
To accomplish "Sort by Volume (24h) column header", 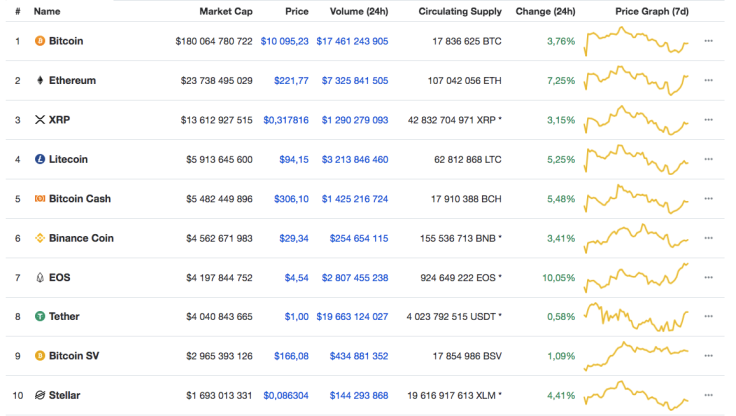I will 359,11.
